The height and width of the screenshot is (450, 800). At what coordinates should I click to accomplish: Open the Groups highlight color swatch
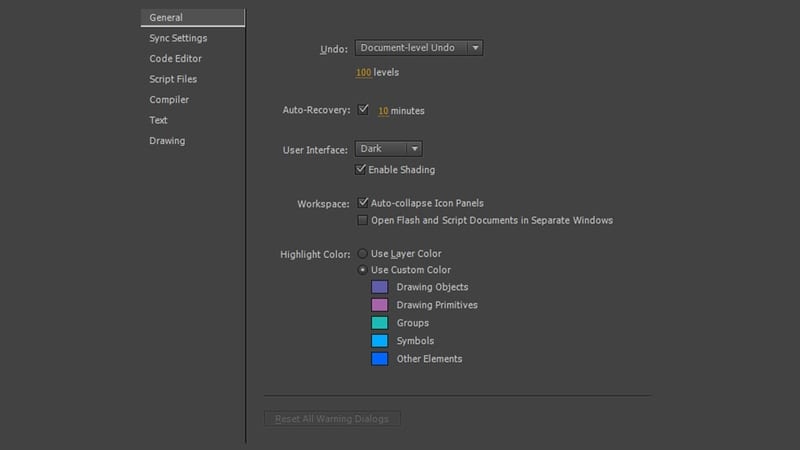[x=379, y=323]
